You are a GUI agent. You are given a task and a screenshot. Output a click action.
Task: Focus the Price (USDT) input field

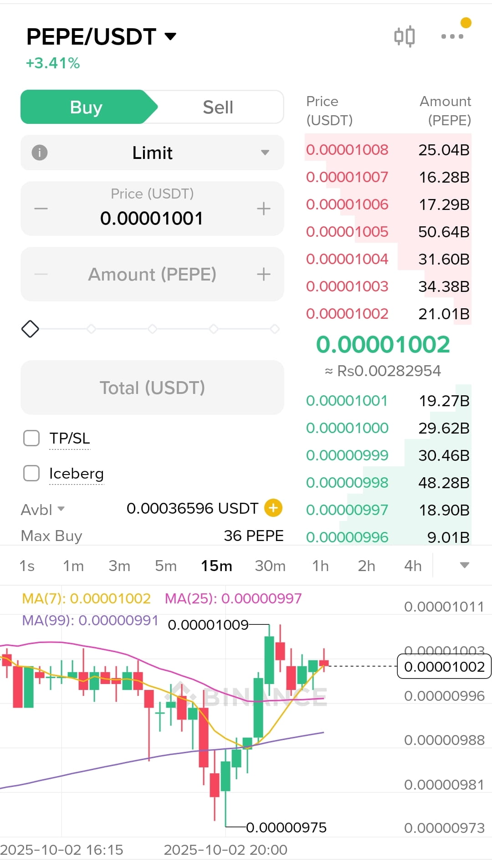(x=152, y=209)
